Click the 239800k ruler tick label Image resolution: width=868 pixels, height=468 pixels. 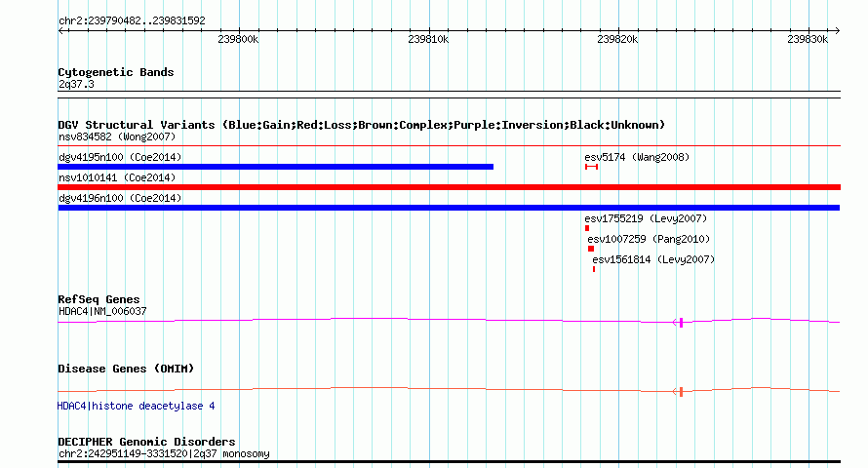(x=238, y=39)
